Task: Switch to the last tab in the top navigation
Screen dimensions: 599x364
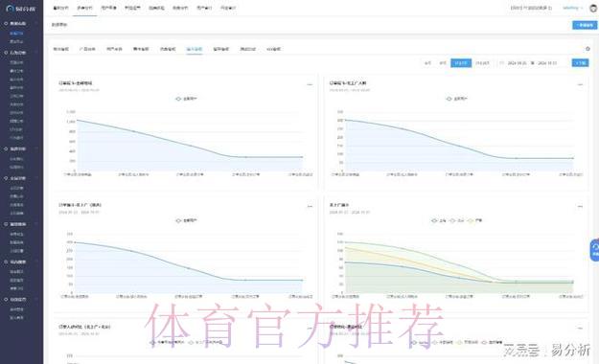Action: (228, 8)
